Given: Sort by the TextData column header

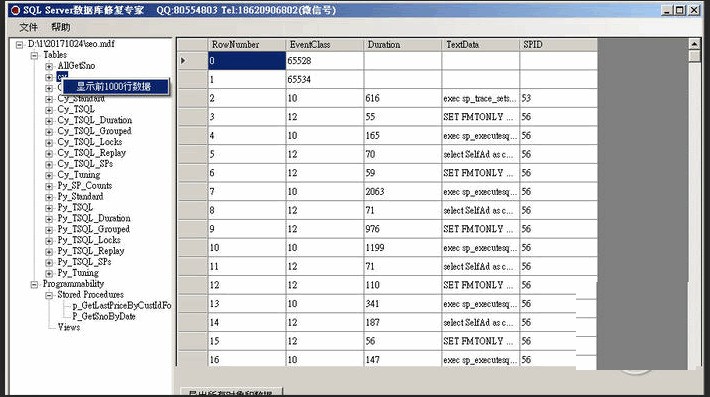Looking at the screenshot, I should point(480,45).
